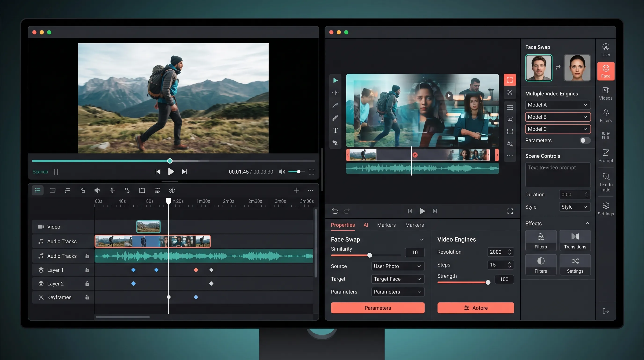
Task: Toggle lock on Keyframes track
Action: coord(87,297)
